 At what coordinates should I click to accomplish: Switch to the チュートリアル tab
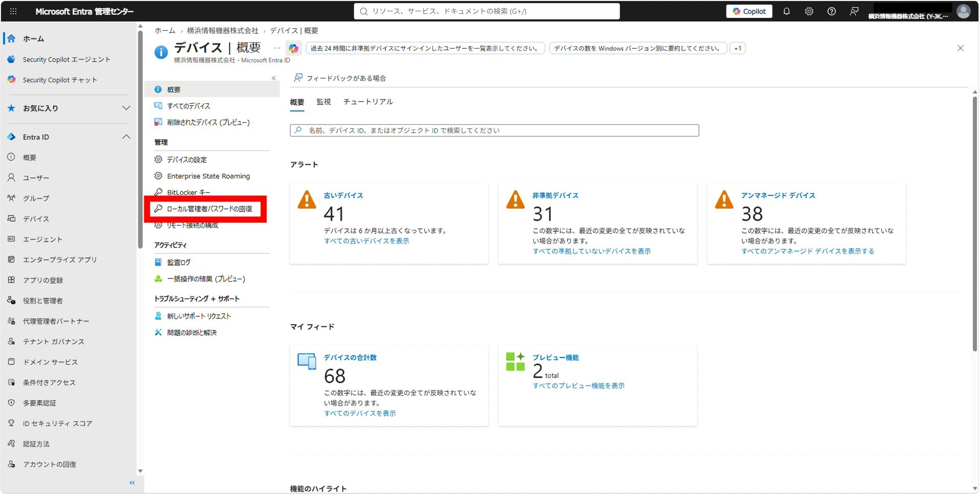tap(368, 102)
